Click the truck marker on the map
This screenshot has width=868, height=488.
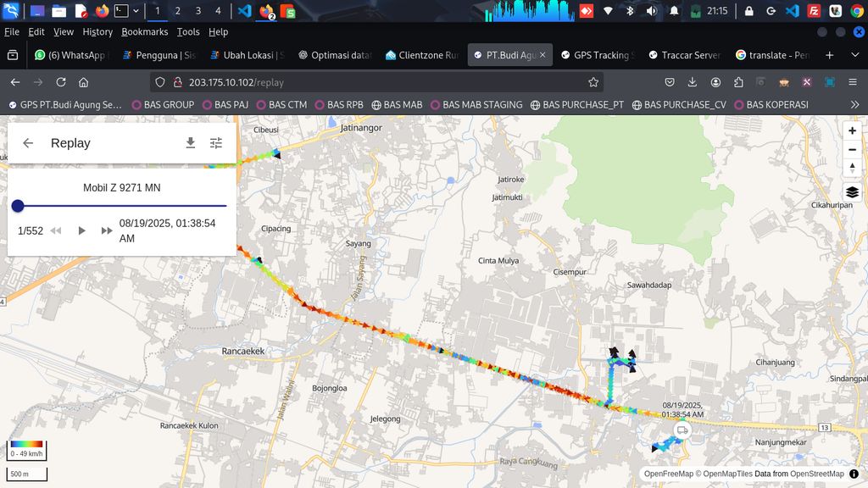(x=682, y=430)
